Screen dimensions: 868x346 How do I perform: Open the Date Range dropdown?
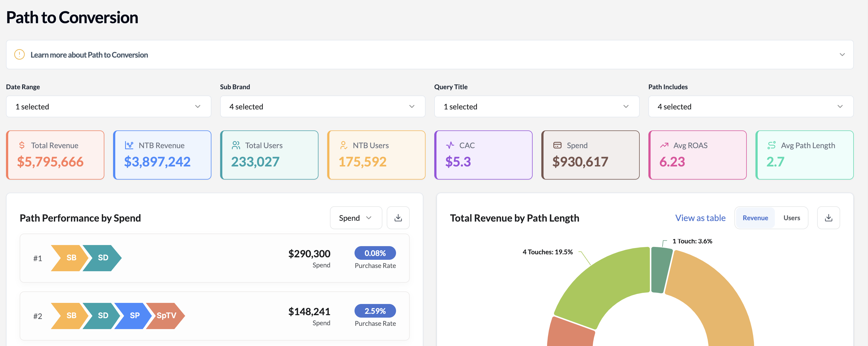point(108,107)
